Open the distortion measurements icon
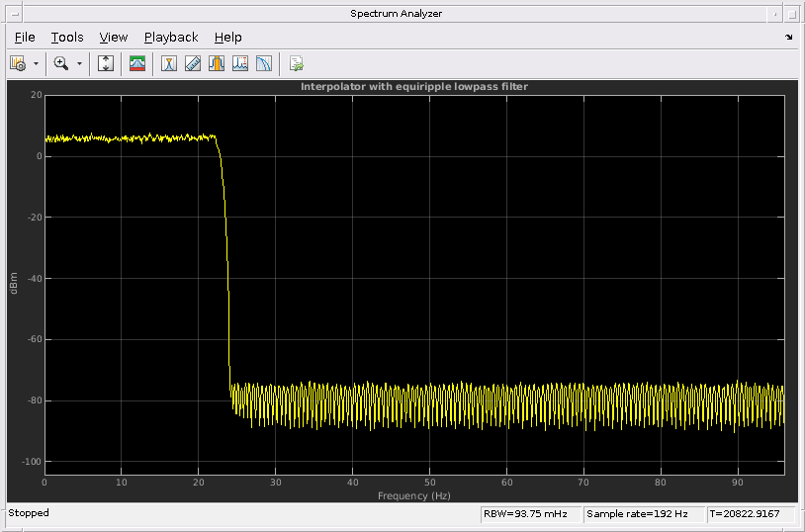Viewport: 805px width, 532px height. 239,63
